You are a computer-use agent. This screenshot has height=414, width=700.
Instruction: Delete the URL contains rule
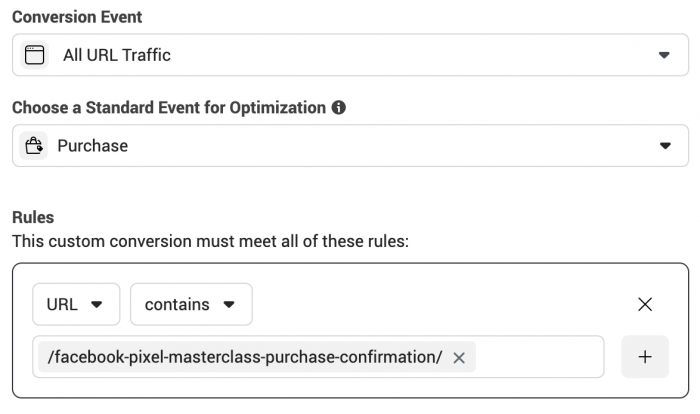645,304
